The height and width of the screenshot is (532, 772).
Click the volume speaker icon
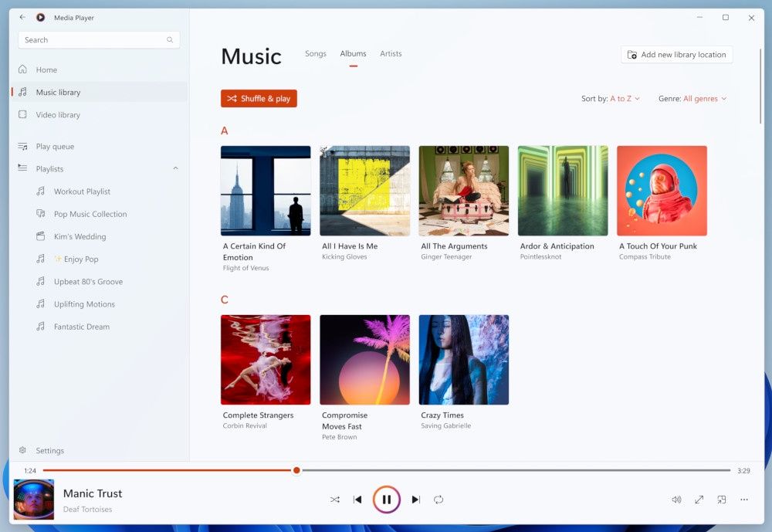point(676,500)
